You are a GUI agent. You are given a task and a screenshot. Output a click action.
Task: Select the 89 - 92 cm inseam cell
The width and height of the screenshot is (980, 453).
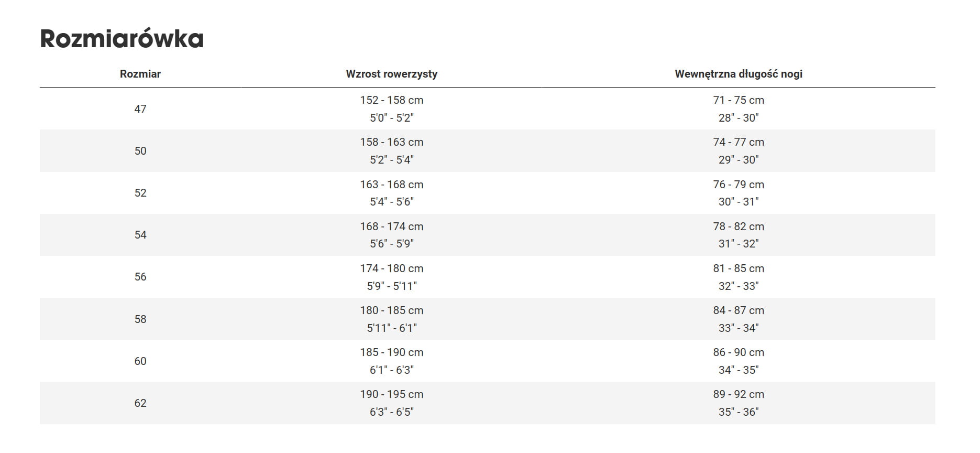click(x=738, y=394)
